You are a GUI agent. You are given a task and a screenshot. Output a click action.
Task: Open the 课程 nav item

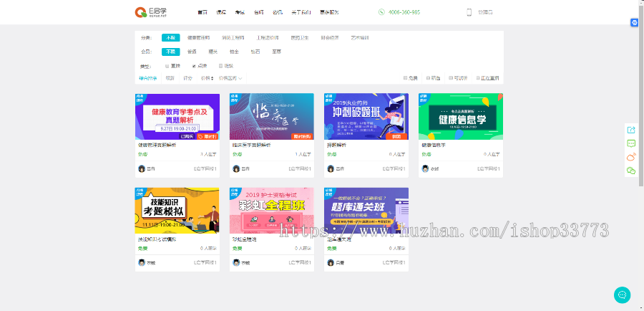pyautogui.click(x=221, y=12)
